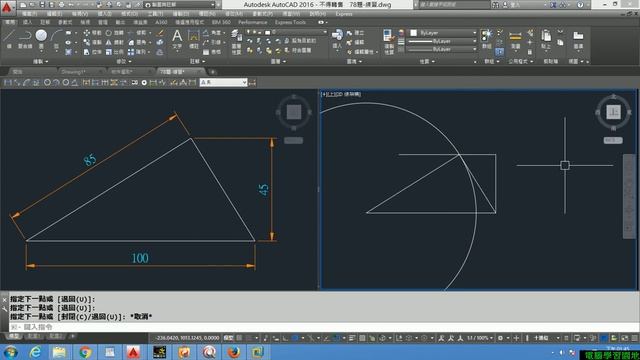Toggle annotation visibility in the status bar

click(x=441, y=338)
